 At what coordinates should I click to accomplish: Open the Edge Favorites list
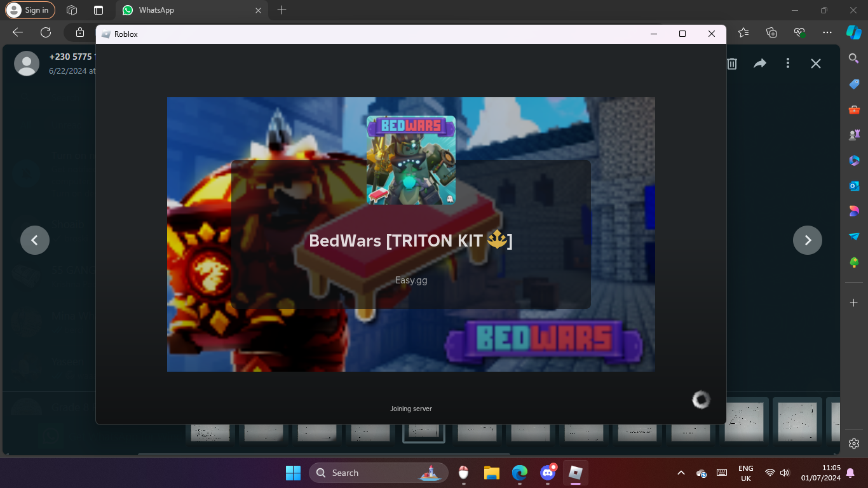pyautogui.click(x=743, y=32)
